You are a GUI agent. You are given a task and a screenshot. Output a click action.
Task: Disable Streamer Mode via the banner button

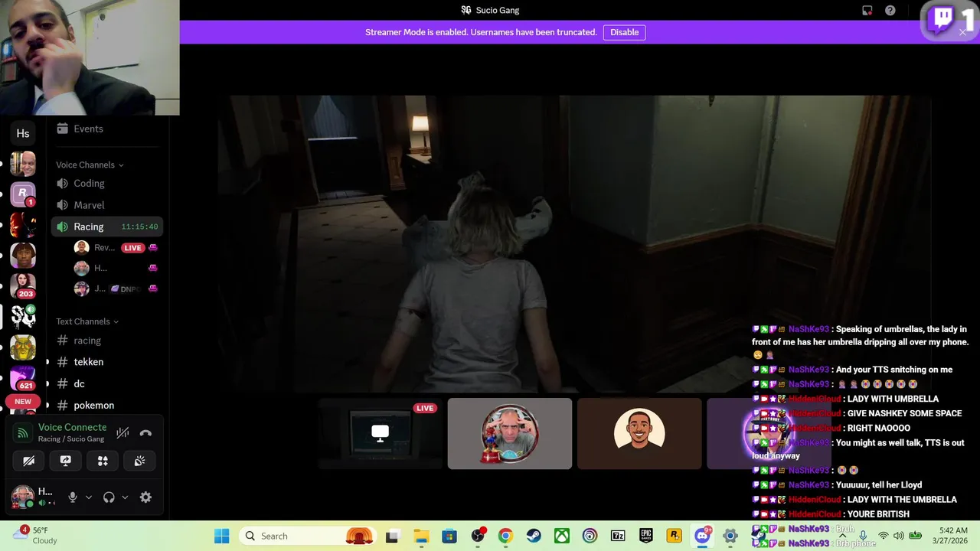tap(624, 32)
